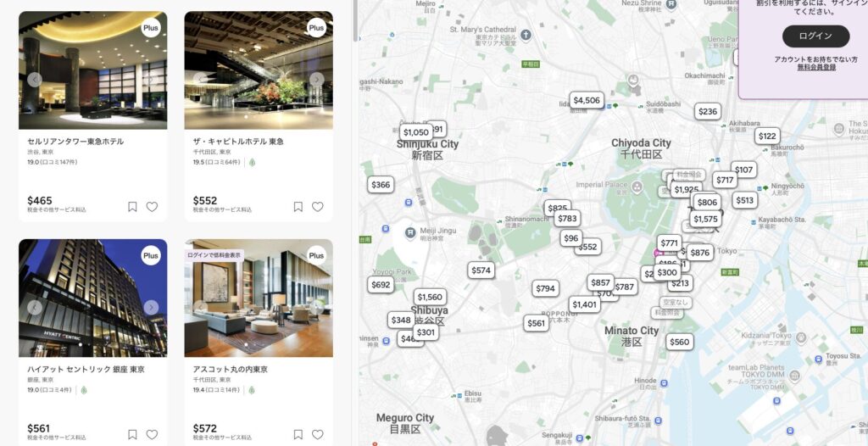868x446 pixels.
Task: Click the $560 map price pin
Action: (679, 342)
